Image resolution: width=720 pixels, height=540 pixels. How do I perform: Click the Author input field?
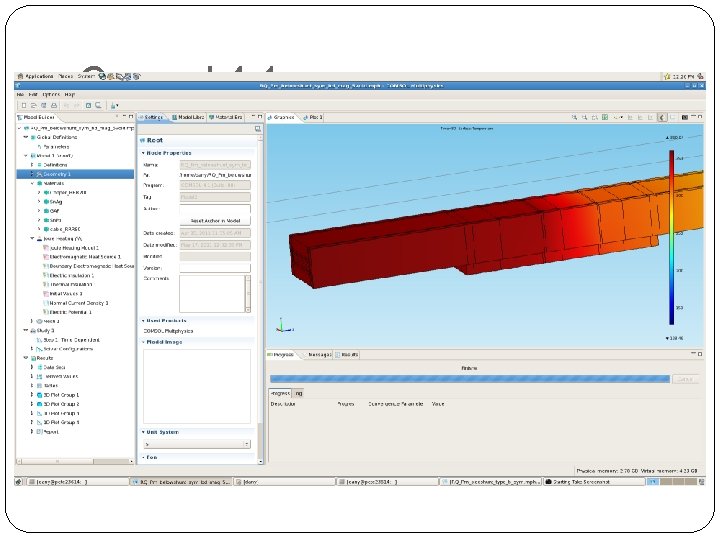click(215, 209)
